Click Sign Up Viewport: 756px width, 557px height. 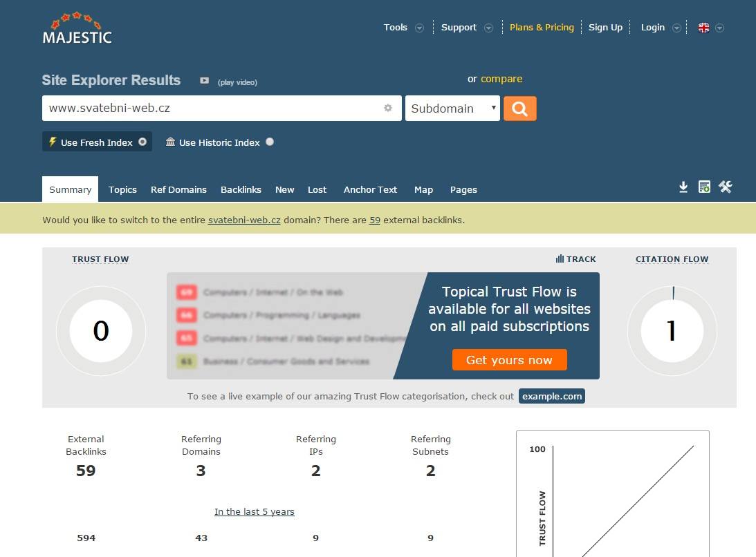click(x=606, y=28)
